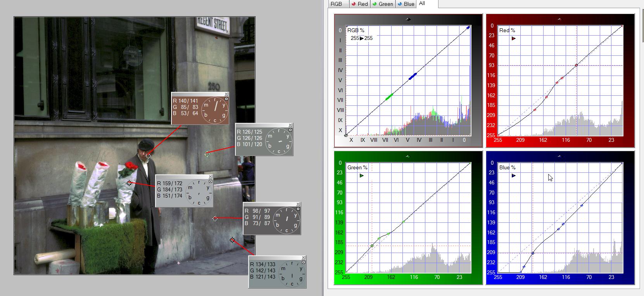Close the brown R 140/141 sample panel
Viewport: 644px width, 296px height.
tap(226, 94)
